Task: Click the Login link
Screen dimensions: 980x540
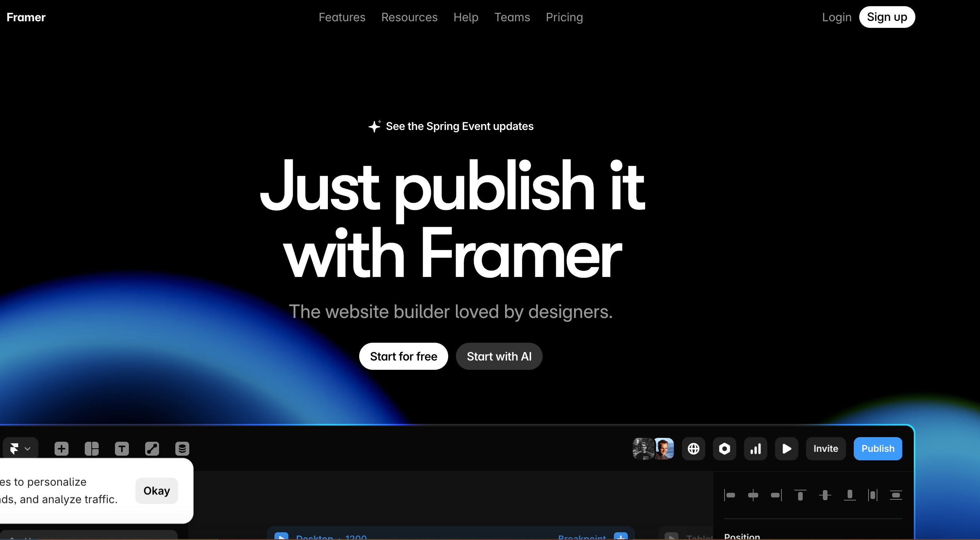Action: [x=836, y=17]
